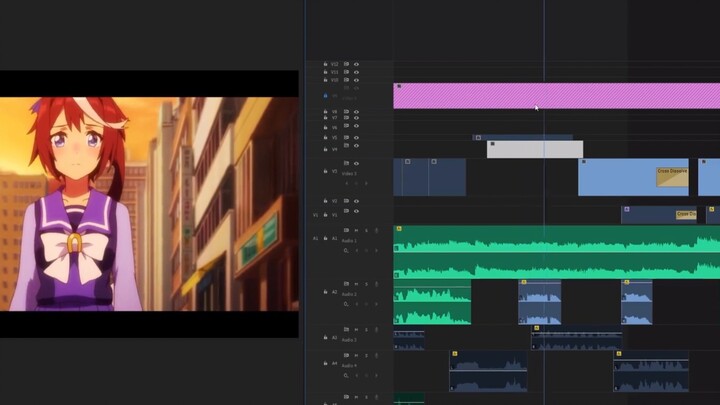This screenshot has width=720, height=405.
Task: Select the white clip on track V4
Action: pos(534,150)
